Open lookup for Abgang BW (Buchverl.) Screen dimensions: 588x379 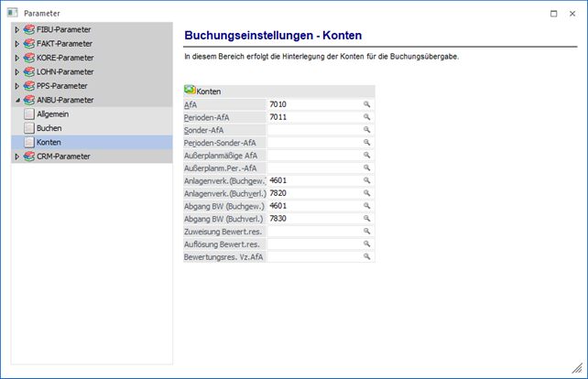coord(367,219)
